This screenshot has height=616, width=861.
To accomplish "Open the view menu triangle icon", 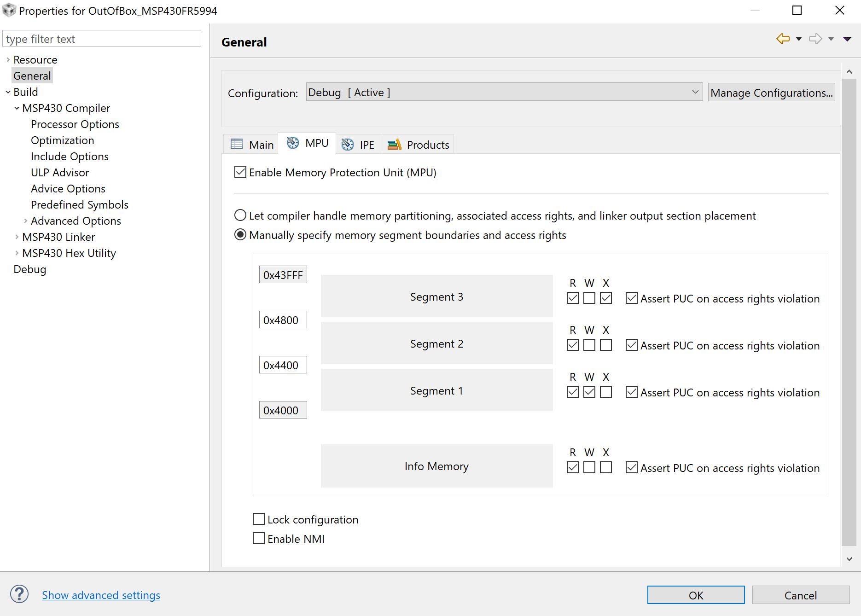I will click(x=847, y=39).
